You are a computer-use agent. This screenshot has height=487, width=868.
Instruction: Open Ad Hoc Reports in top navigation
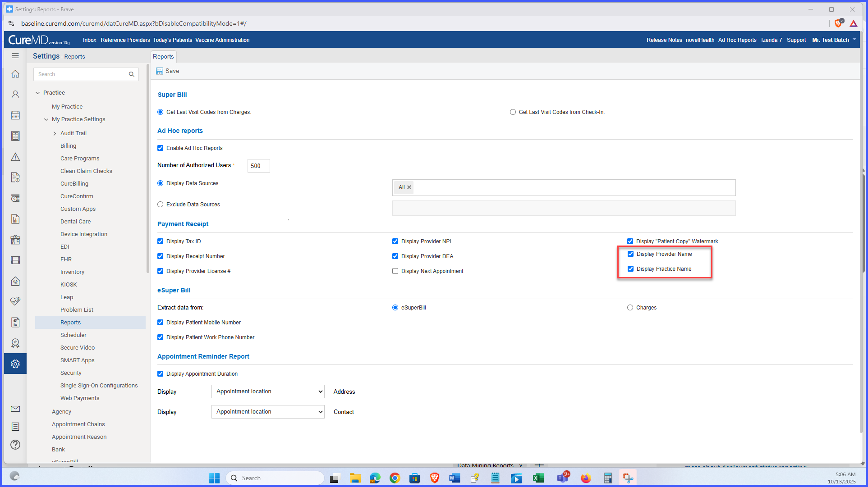(737, 40)
